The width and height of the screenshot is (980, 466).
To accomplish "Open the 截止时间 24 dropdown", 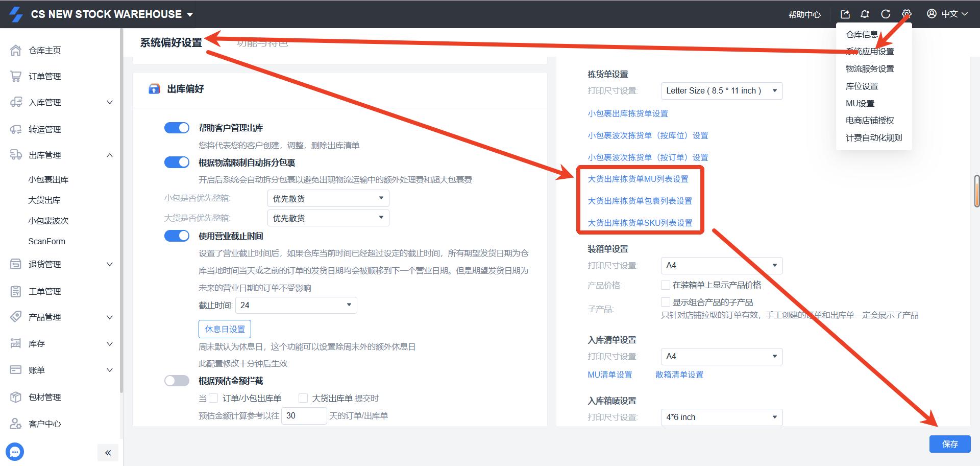I will pyautogui.click(x=296, y=305).
